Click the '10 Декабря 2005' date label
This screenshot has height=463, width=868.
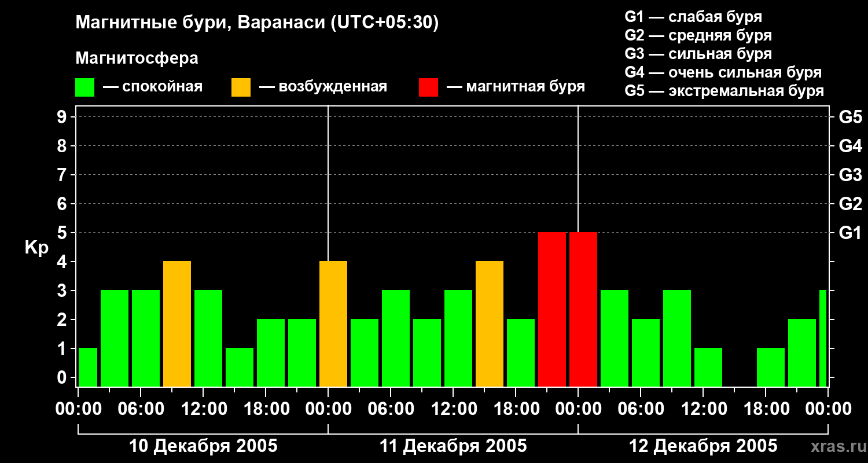point(203,446)
